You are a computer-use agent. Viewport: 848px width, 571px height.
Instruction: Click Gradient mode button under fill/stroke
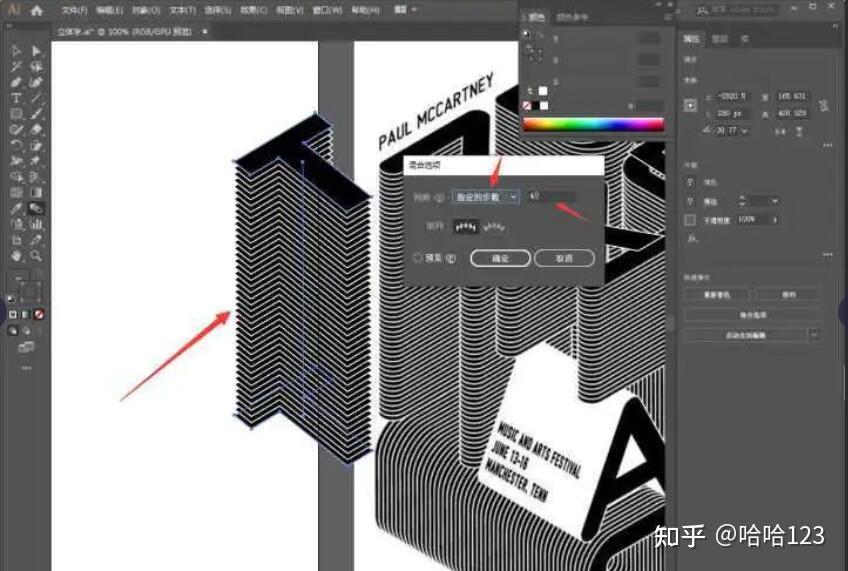[x=25, y=314]
